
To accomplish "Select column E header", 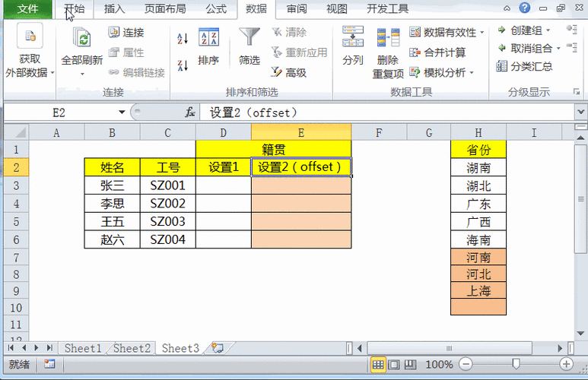I will tap(301, 132).
